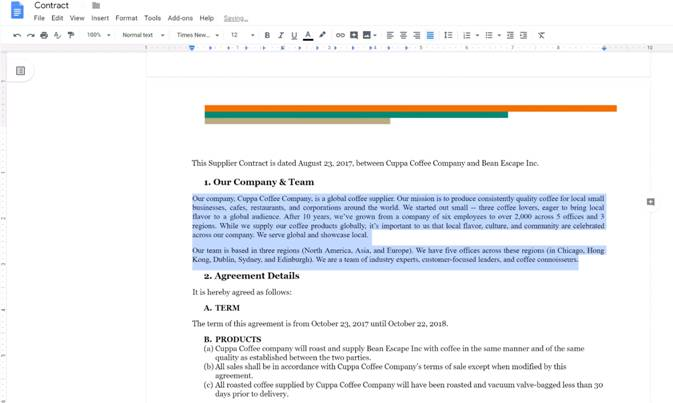This screenshot has width=673, height=403.
Task: Click the left indent marker on the ruler
Action: [192, 48]
